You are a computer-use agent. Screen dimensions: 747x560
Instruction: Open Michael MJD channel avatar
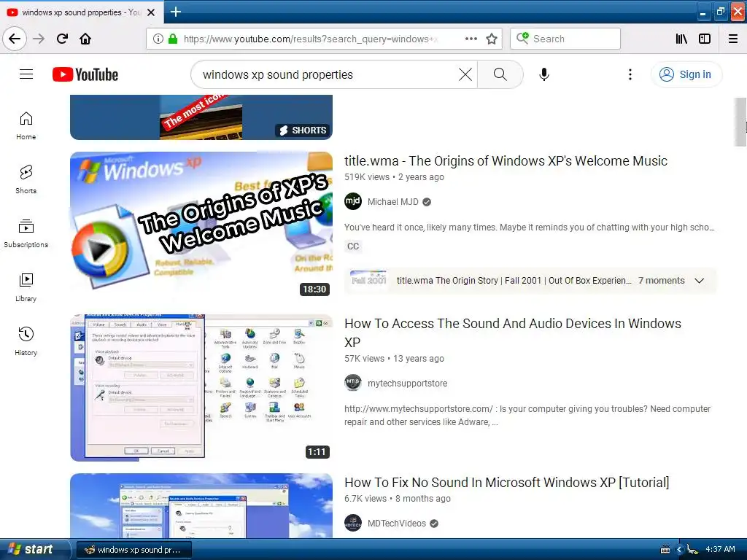click(x=353, y=201)
